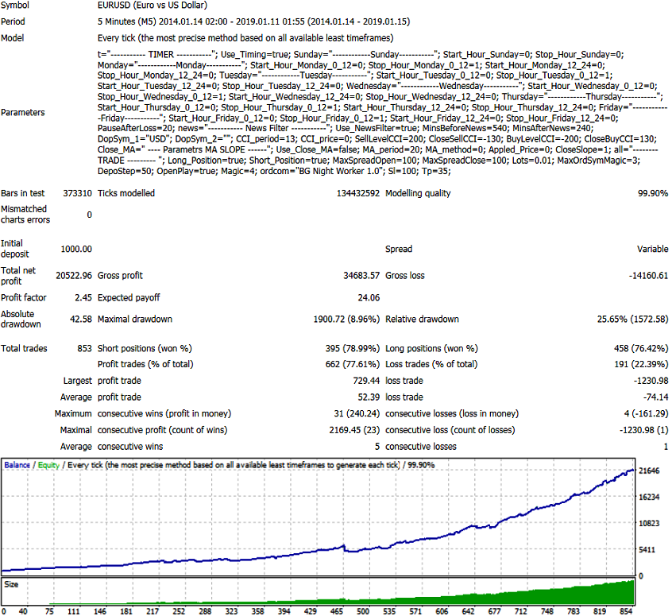Click average consecutive wins value 5

point(377,447)
